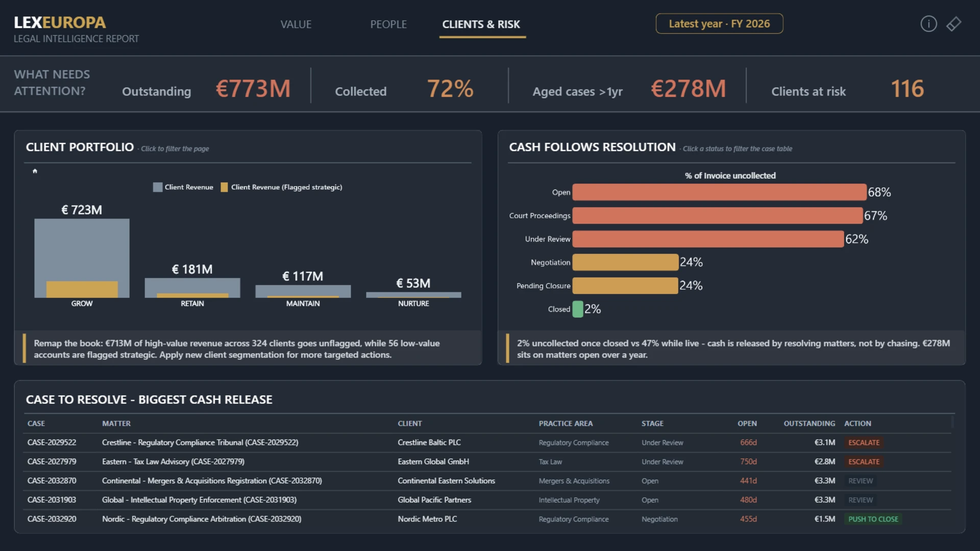Click the Flagged strategic legend swatch
This screenshot has height=551, width=980.
point(224,187)
